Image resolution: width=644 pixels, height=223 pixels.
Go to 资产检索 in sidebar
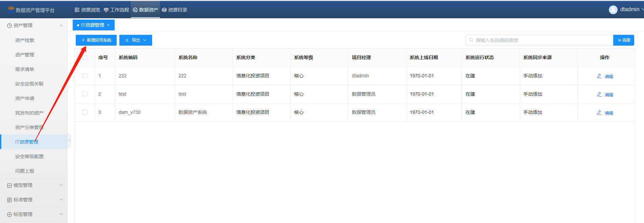coord(25,40)
